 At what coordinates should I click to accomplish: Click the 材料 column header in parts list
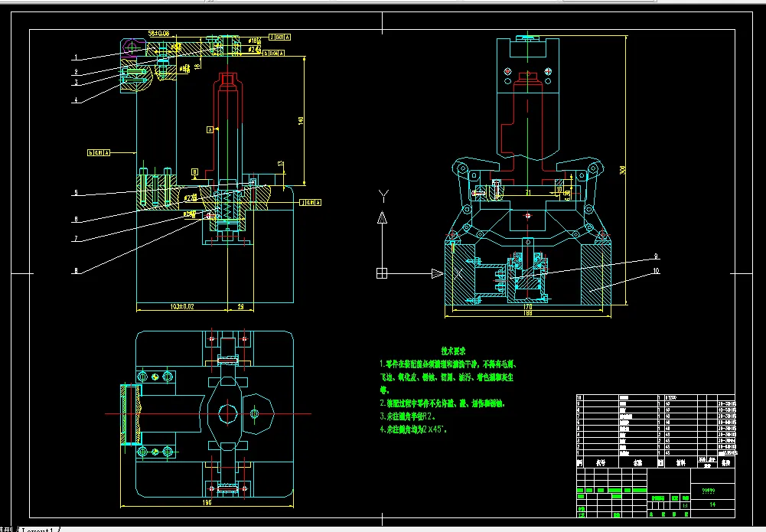pyautogui.click(x=681, y=462)
